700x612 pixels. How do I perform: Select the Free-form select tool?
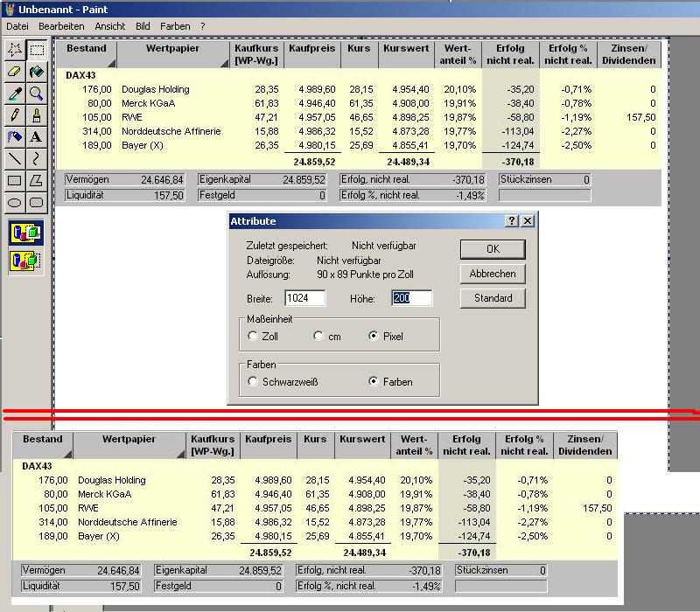click(15, 49)
